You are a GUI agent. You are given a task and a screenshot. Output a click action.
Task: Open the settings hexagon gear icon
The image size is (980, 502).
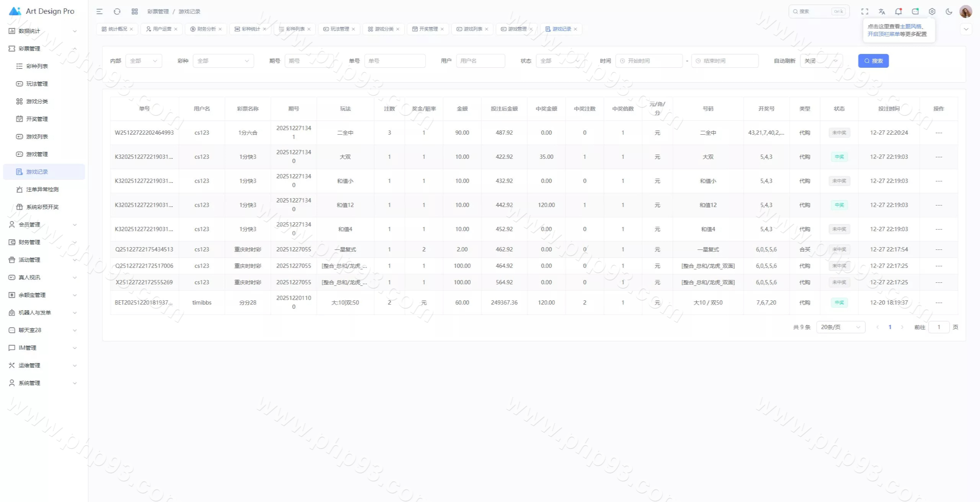click(x=932, y=11)
